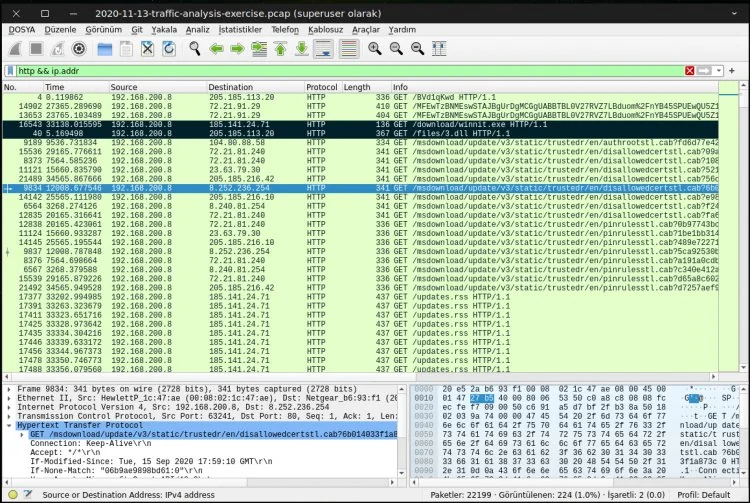Jump to the last packet
The width and height of the screenshot is (750, 503).
pyautogui.click(x=302, y=49)
